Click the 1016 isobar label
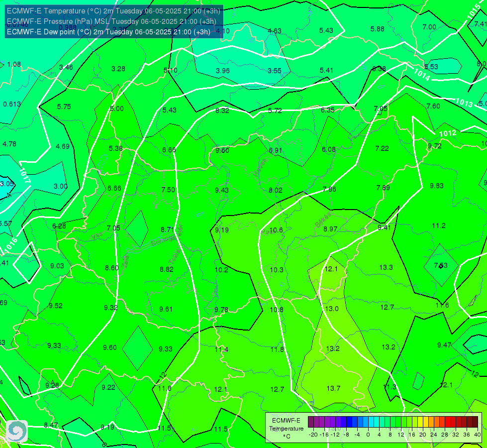 [x=11, y=245]
